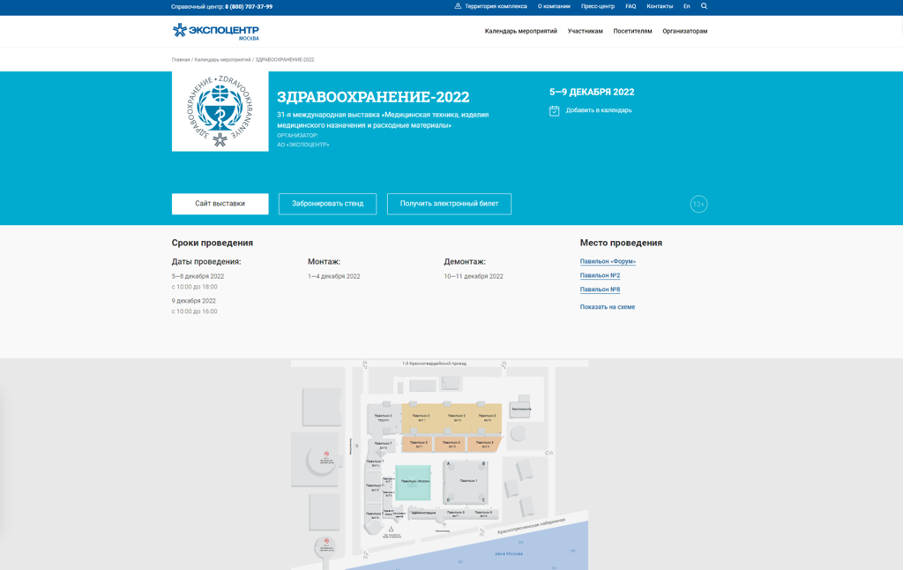Image resolution: width=904 pixels, height=570 pixels.
Task: Click Показать на схеме link
Action: tap(607, 307)
